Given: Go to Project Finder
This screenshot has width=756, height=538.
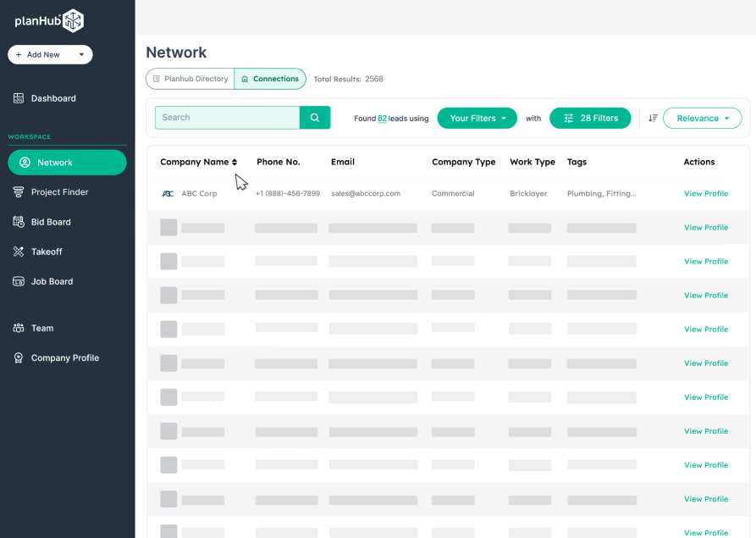Looking at the screenshot, I should point(60,192).
